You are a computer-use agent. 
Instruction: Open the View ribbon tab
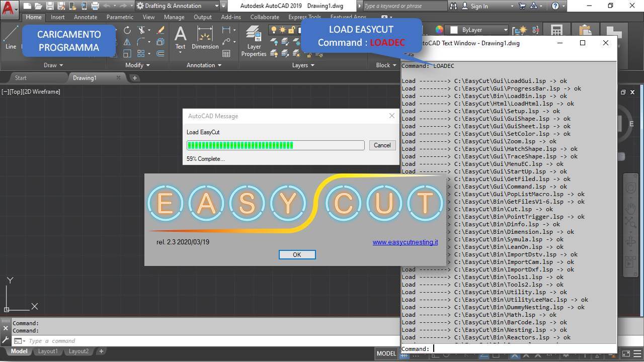point(148,17)
